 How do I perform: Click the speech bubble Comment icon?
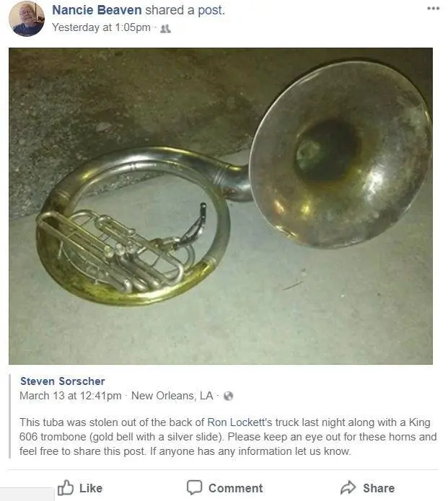pos(194,487)
